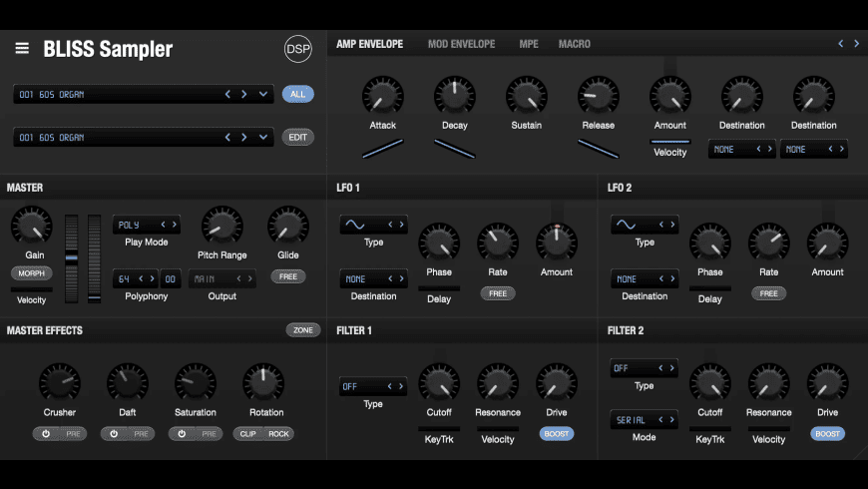The image size is (868, 489).
Task: Change Filter 2 SERIAL Mode selector
Action: (645, 420)
